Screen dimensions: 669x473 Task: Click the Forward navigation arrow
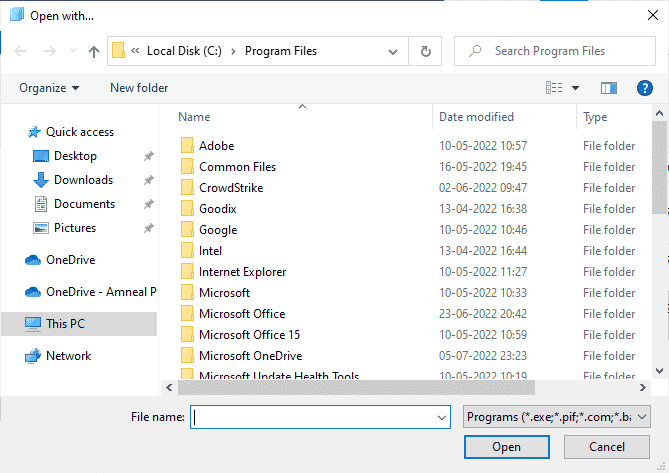tap(49, 51)
